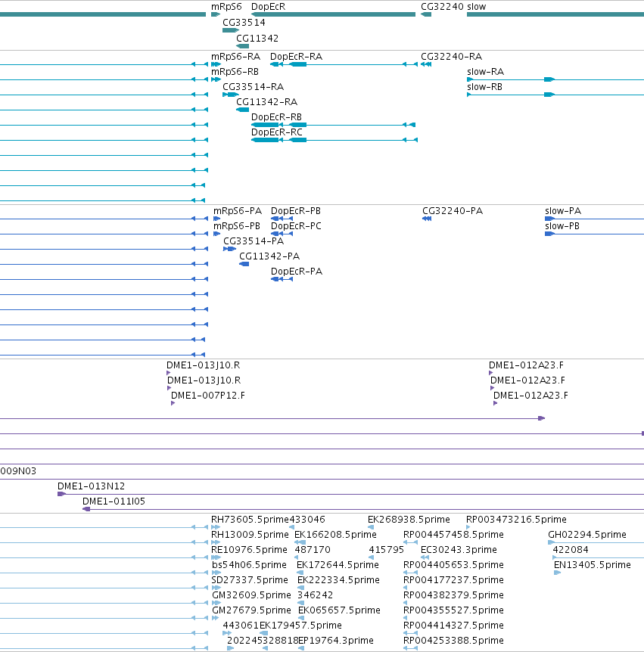644x652 pixels.
Task: Click the DopEcR-PC protein label
Action: [x=296, y=226]
